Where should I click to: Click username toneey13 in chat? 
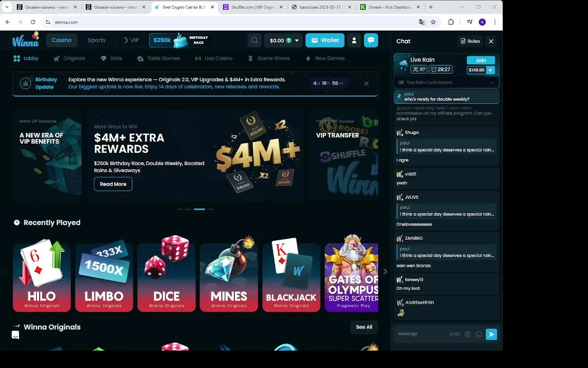coord(414,280)
